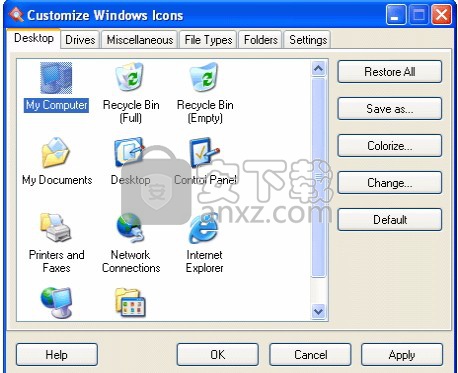Viewport: 458px width, 373px height.
Task: Select the Network Connections icon
Action: click(130, 228)
